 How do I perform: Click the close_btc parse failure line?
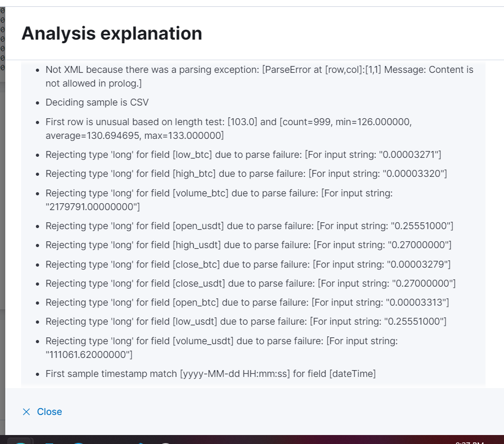point(248,264)
